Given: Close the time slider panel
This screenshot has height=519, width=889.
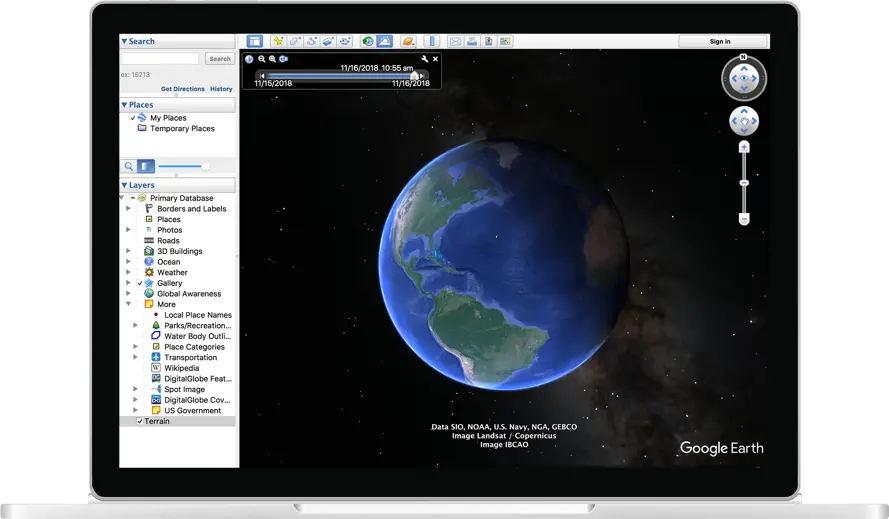Looking at the screenshot, I should click(x=435, y=59).
